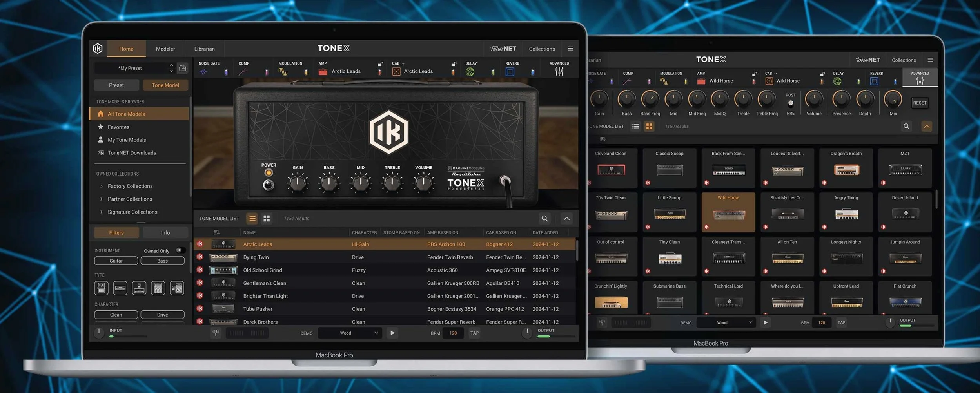The height and width of the screenshot is (393, 980).
Task: Open ToneNET in the front window
Action: (x=503, y=49)
